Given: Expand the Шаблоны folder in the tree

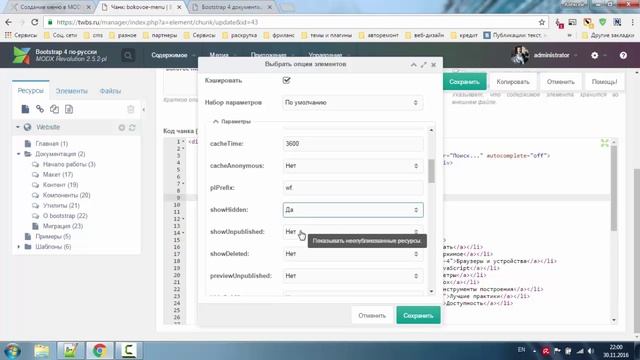Looking at the screenshot, I should pyautogui.click(x=18, y=247).
